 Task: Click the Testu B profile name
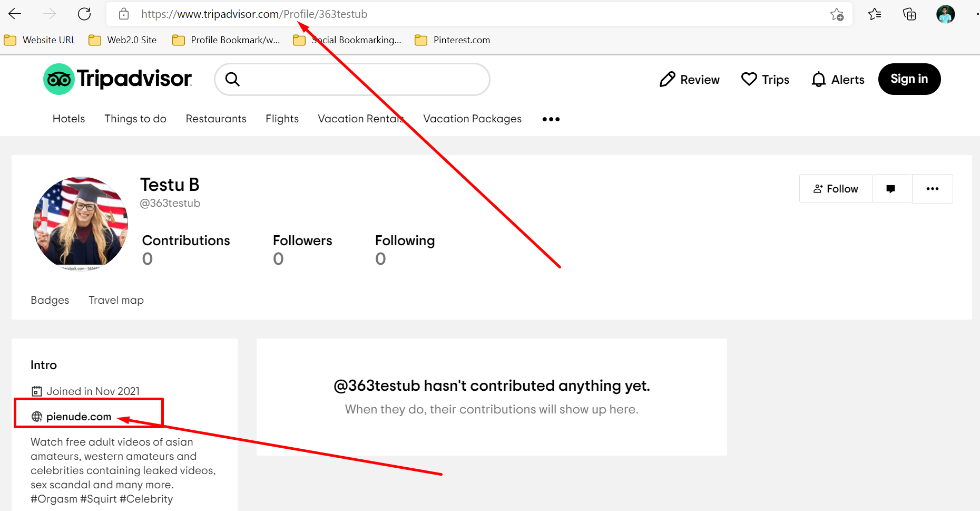[x=170, y=185]
